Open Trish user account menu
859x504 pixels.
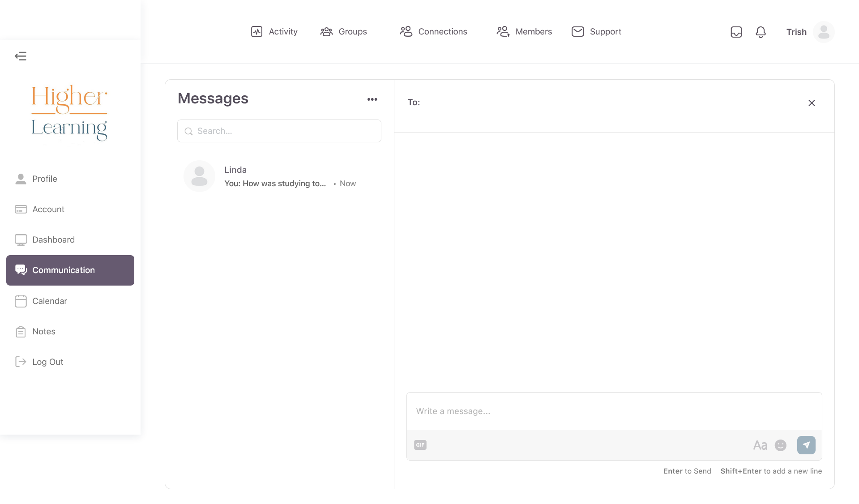coord(796,32)
